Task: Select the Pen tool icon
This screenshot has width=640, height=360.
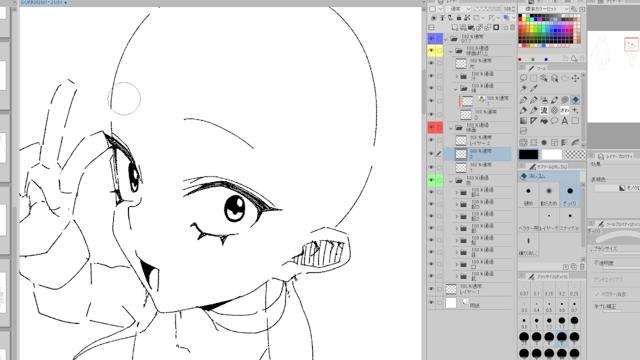Action: (x=524, y=100)
